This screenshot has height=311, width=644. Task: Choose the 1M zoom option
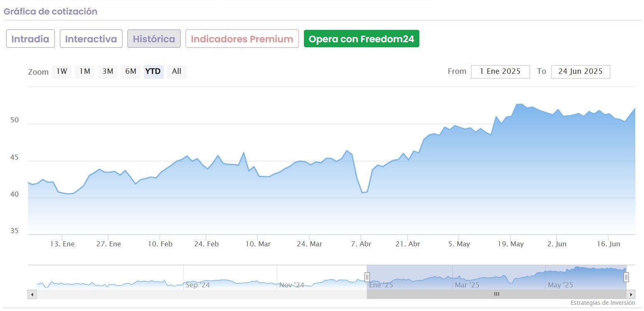(x=85, y=71)
